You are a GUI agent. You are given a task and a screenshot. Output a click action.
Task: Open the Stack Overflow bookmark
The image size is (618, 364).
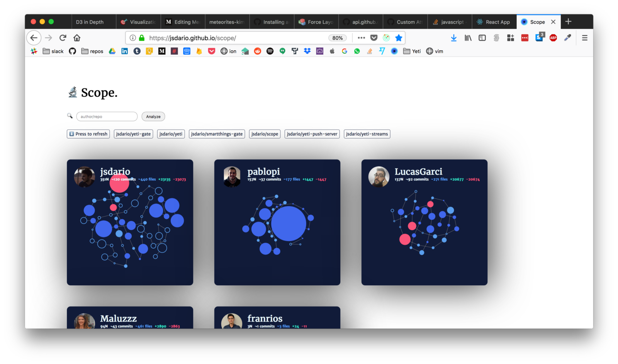click(x=370, y=51)
